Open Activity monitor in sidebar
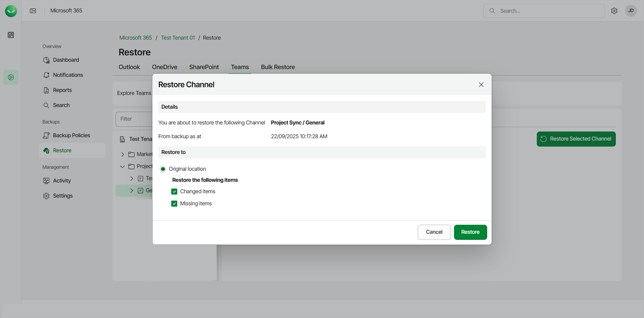The image size is (644, 318). click(62, 181)
